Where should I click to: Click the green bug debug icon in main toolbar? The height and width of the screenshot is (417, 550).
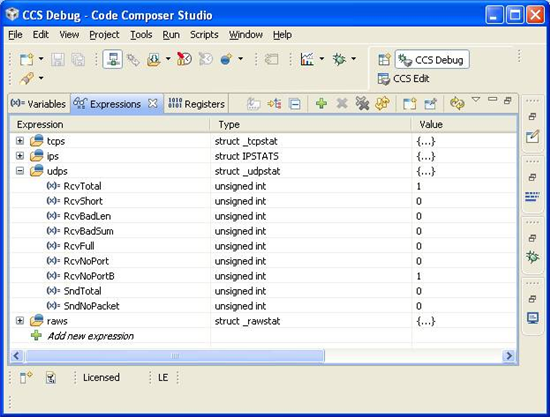coord(339,59)
